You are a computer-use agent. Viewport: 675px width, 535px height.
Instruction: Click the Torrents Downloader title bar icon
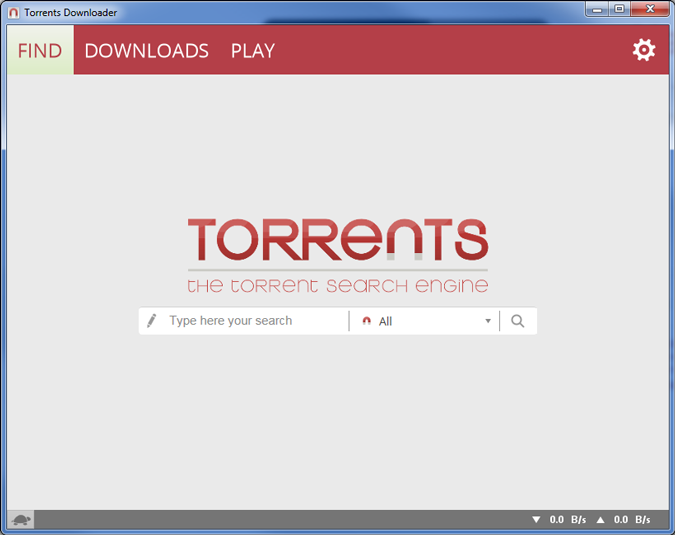(x=14, y=12)
